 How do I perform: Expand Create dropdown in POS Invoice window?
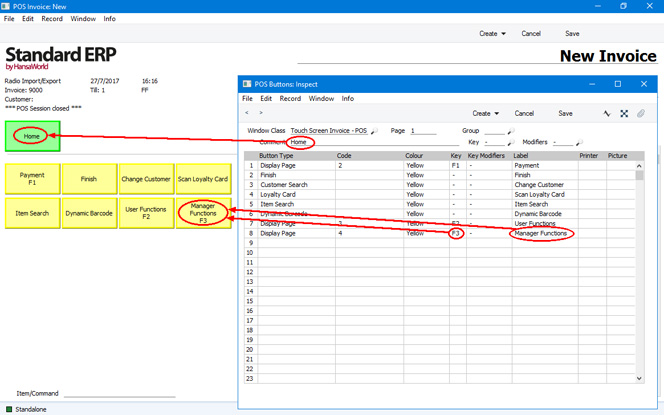(x=492, y=33)
